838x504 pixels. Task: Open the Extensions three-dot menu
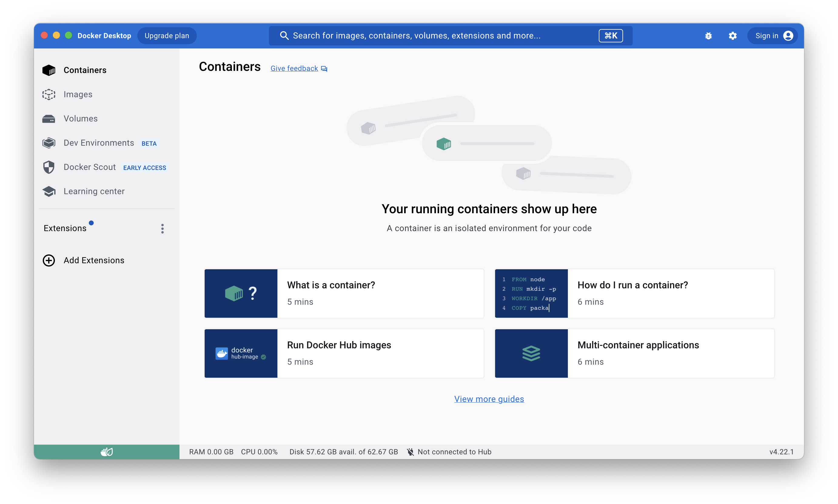coord(163,229)
